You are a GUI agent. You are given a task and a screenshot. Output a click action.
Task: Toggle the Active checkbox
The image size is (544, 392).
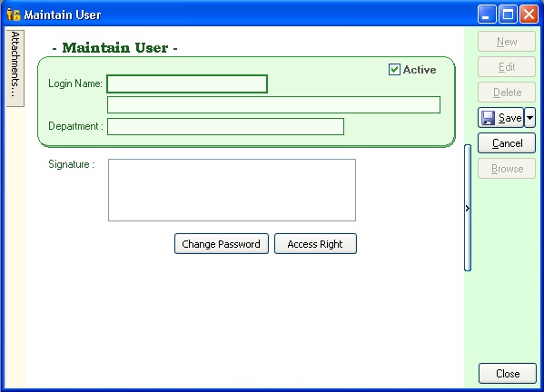pos(394,69)
